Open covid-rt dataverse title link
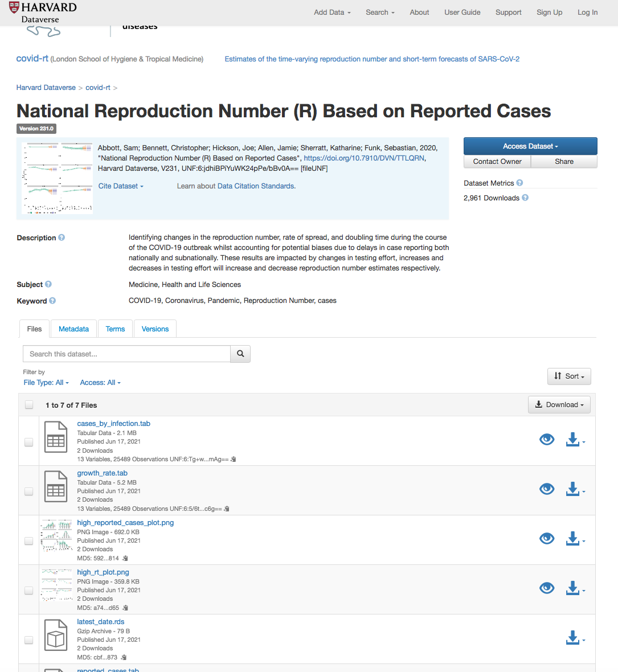The image size is (618, 672). click(32, 59)
